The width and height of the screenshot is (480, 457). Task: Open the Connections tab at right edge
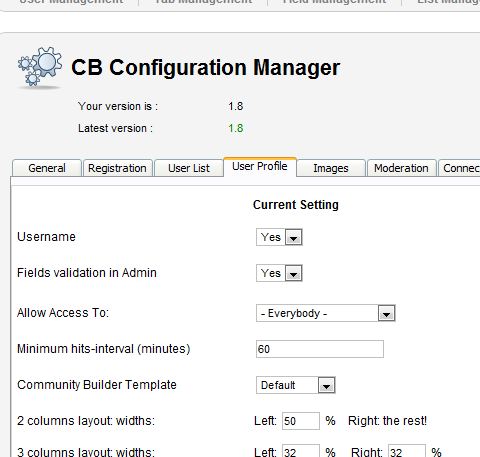click(460, 168)
